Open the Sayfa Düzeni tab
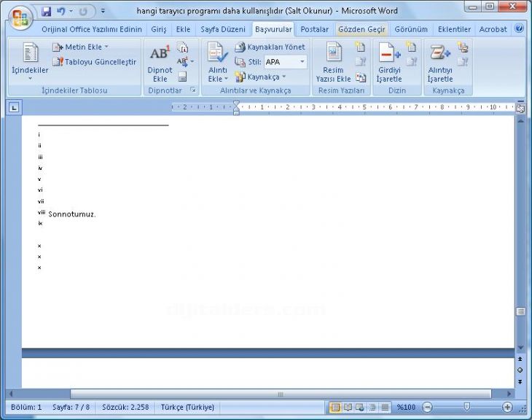Image resolution: width=532 pixels, height=420 pixels. (x=223, y=30)
